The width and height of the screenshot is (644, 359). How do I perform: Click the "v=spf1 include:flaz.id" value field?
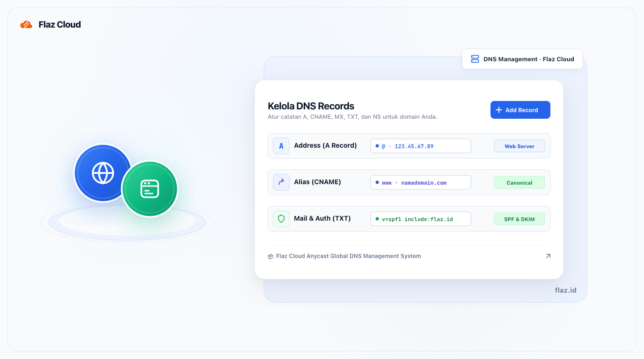421,219
